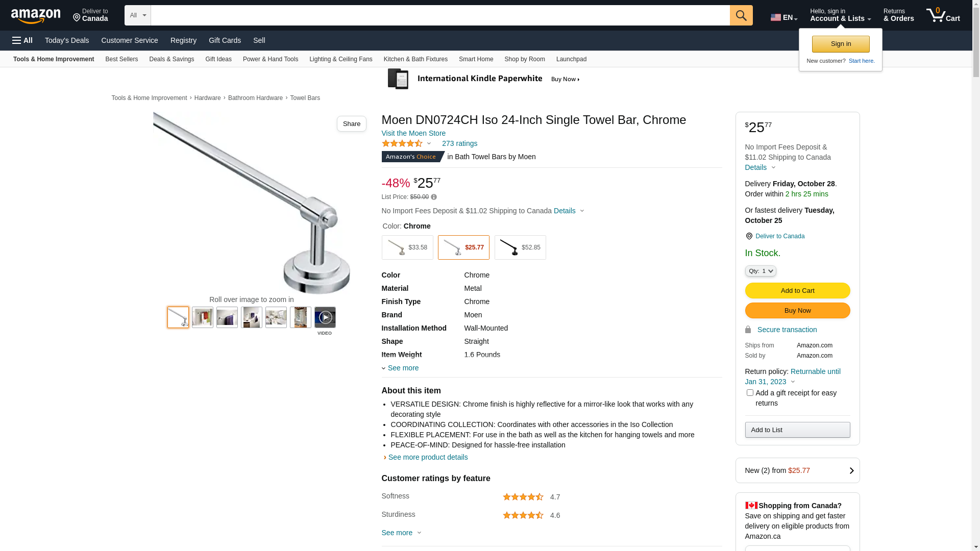
Task: Open Best Sellers tab
Action: [121, 59]
